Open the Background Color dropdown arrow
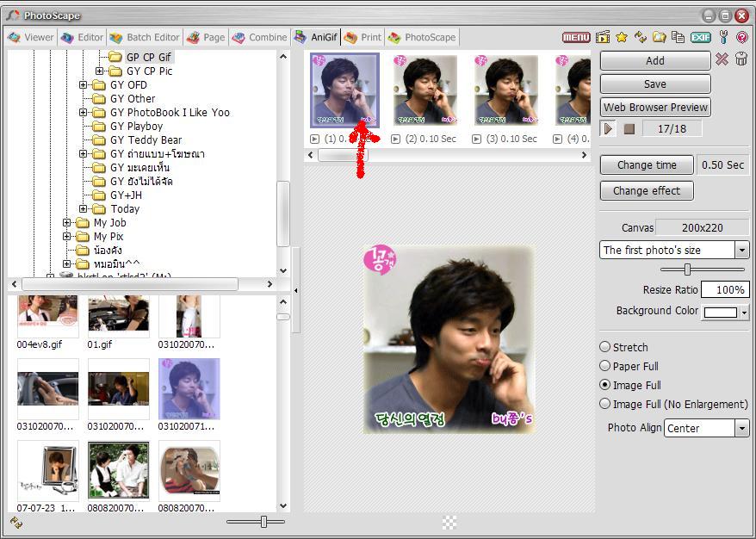The image size is (756, 539). (x=744, y=313)
